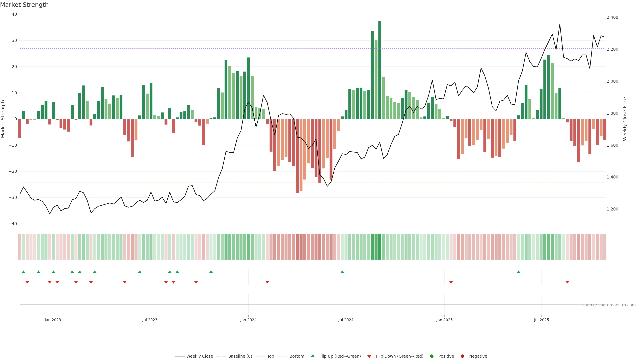This screenshot has height=362, width=644.
Task: Toggle the Flip Down (Green→Red) legend label
Action: click(x=399, y=356)
